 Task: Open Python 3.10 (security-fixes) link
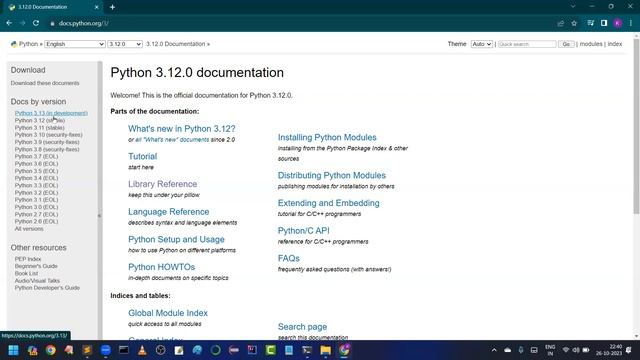click(x=49, y=135)
